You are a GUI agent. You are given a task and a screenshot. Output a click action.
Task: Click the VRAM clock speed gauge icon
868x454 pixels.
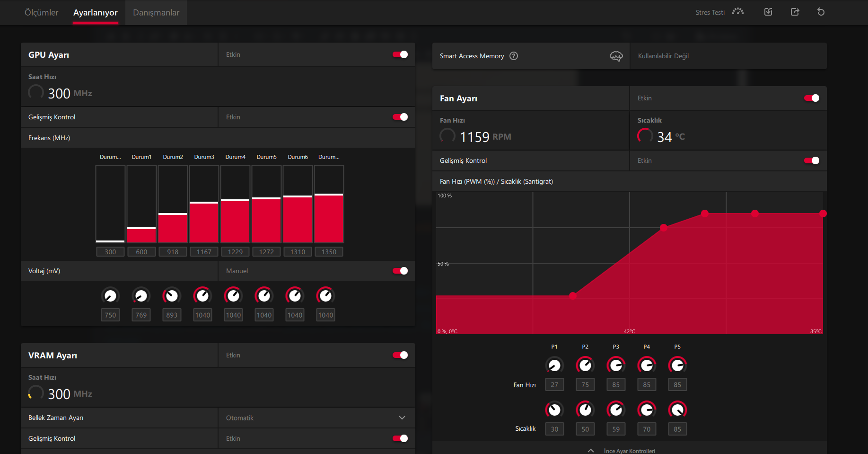click(36, 393)
